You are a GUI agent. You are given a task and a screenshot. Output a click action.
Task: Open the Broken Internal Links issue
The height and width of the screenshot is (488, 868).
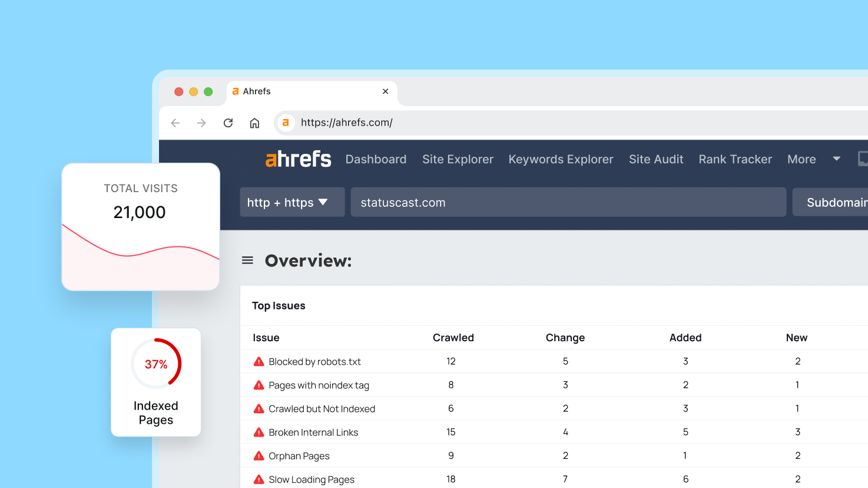[x=313, y=433]
